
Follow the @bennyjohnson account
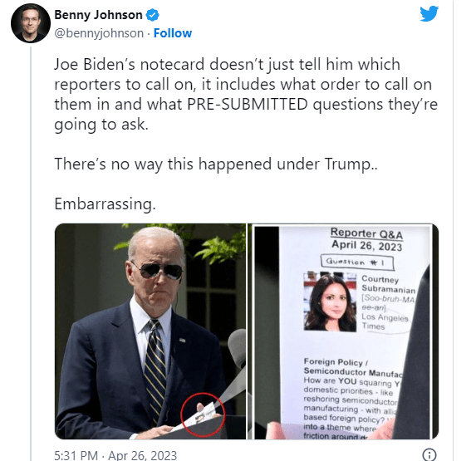pos(173,33)
